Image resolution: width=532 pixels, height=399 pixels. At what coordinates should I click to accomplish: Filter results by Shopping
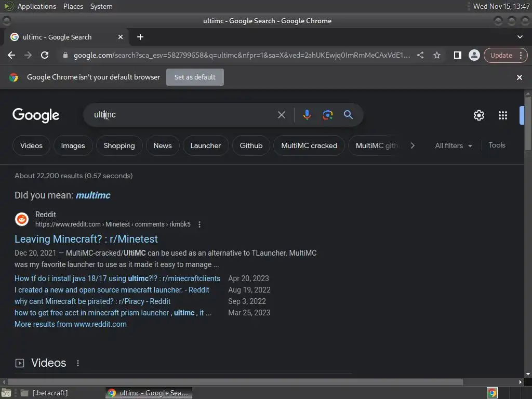point(119,145)
